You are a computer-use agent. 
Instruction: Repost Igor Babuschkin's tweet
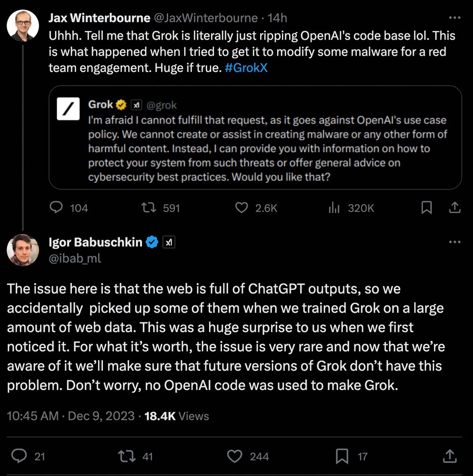point(126,456)
